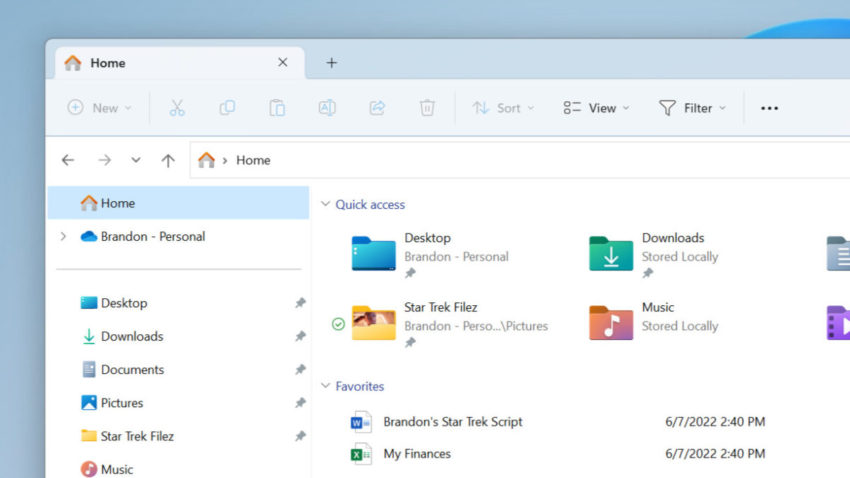
Task: Click the Paste clipboard icon
Action: pos(277,108)
